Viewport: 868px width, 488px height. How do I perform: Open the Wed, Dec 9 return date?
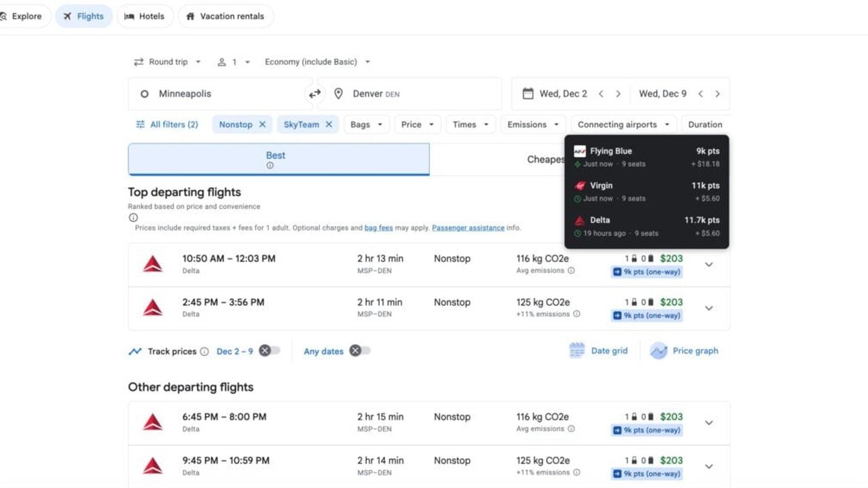(x=662, y=94)
